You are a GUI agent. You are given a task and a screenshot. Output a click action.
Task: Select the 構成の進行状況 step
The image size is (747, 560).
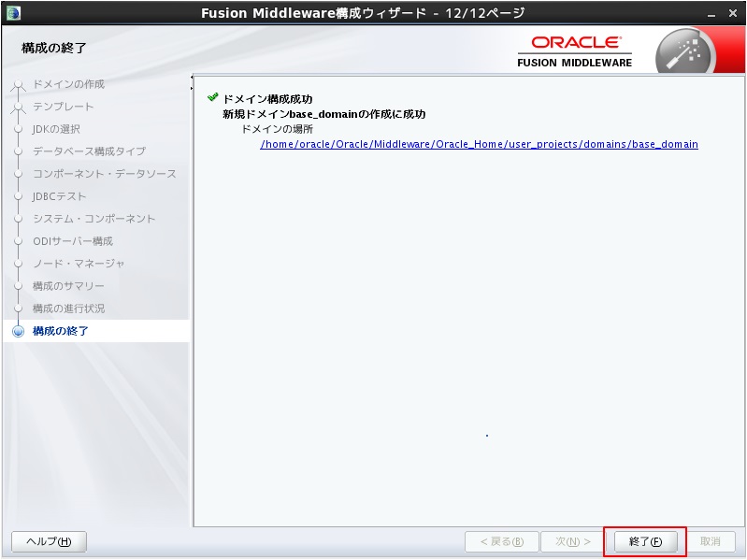tap(68, 309)
